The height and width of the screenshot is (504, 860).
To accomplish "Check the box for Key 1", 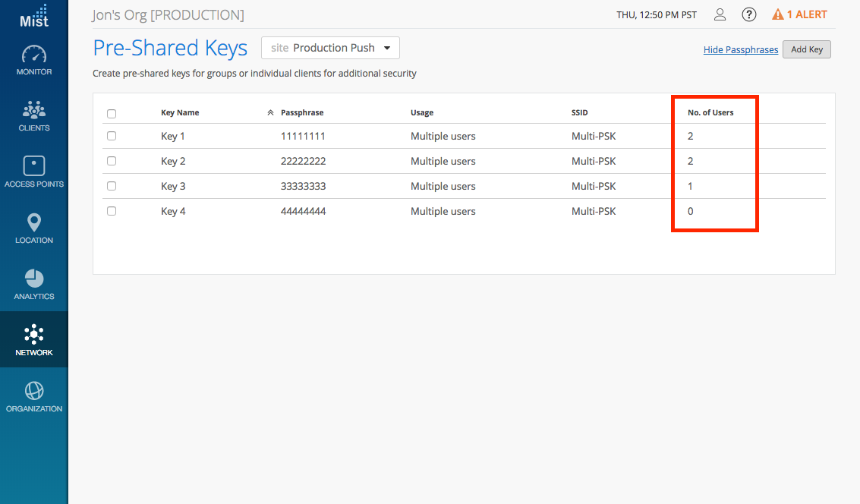I will pos(112,137).
